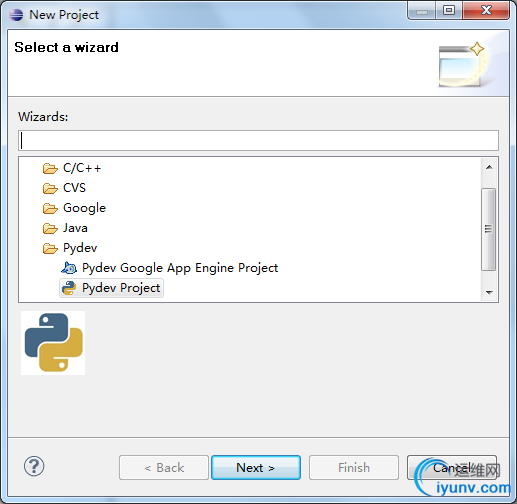Select the CVS wizard category
The width and height of the screenshot is (517, 504).
[x=74, y=188]
